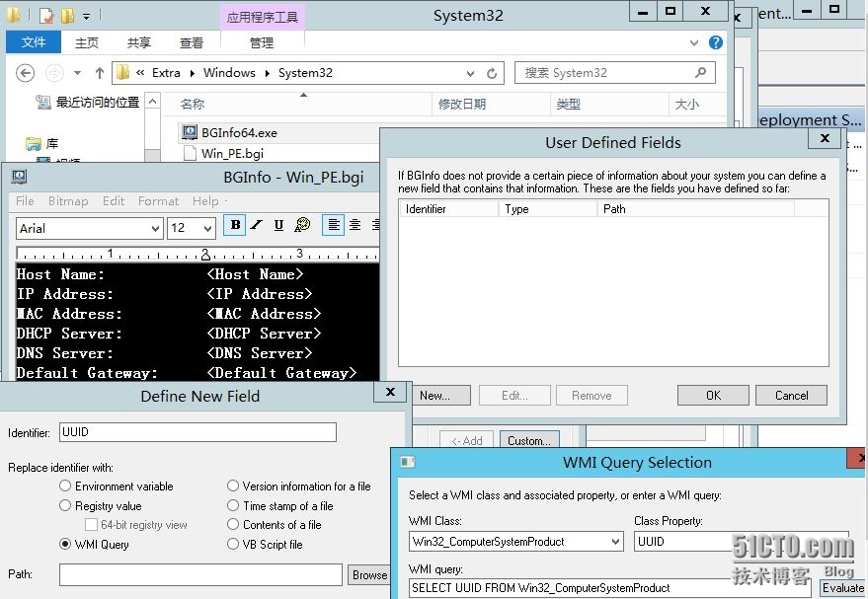The image size is (868, 599).
Task: Select WMI Query radio button
Action: pos(65,544)
